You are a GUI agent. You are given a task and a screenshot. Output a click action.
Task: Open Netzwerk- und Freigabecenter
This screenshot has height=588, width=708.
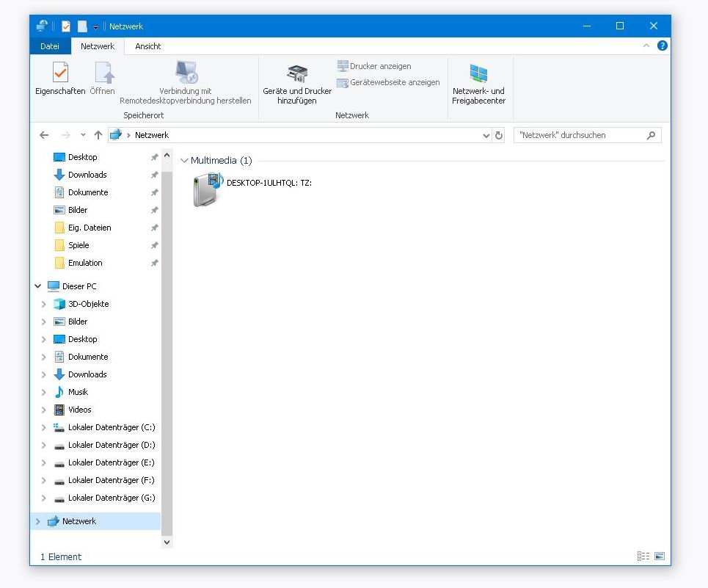click(x=478, y=84)
